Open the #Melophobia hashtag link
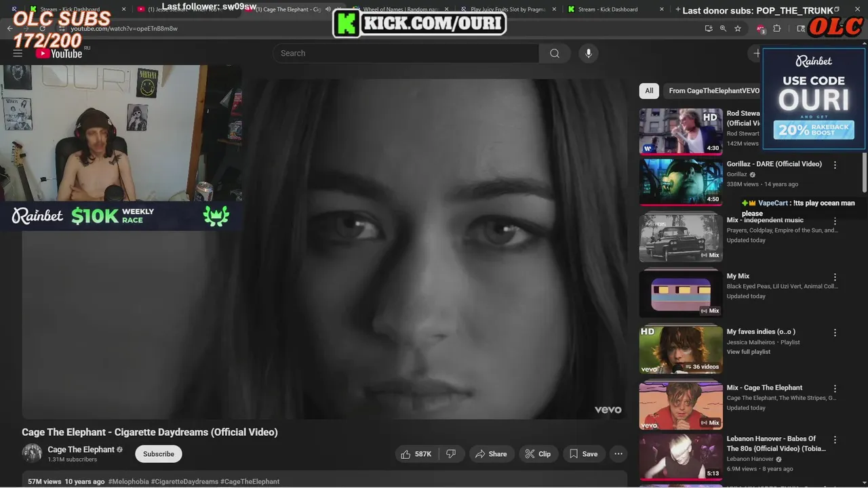 129,482
